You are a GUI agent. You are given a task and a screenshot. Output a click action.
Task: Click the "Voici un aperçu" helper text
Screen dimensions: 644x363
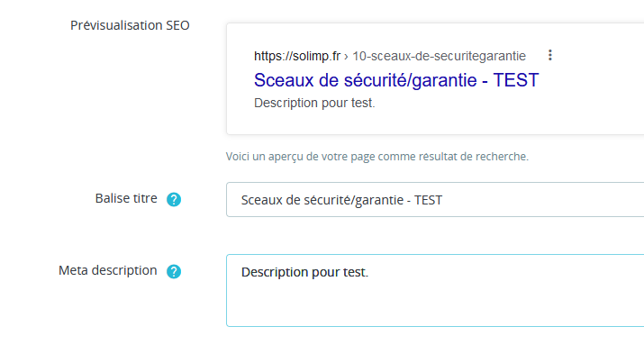click(377, 157)
